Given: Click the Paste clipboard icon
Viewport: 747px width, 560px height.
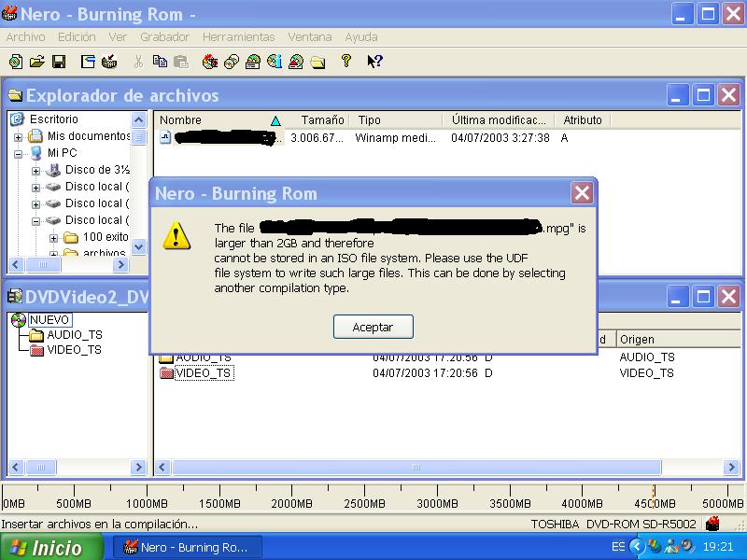Looking at the screenshot, I should tap(181, 62).
